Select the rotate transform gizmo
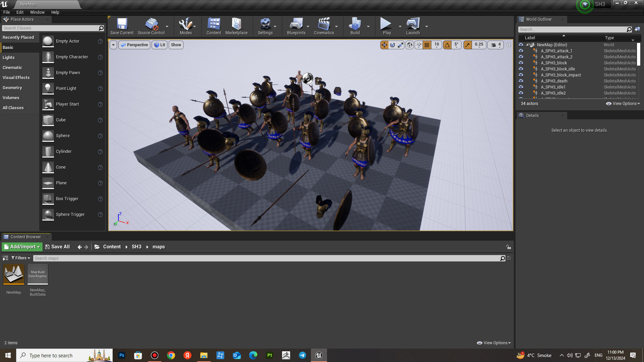 click(392, 45)
